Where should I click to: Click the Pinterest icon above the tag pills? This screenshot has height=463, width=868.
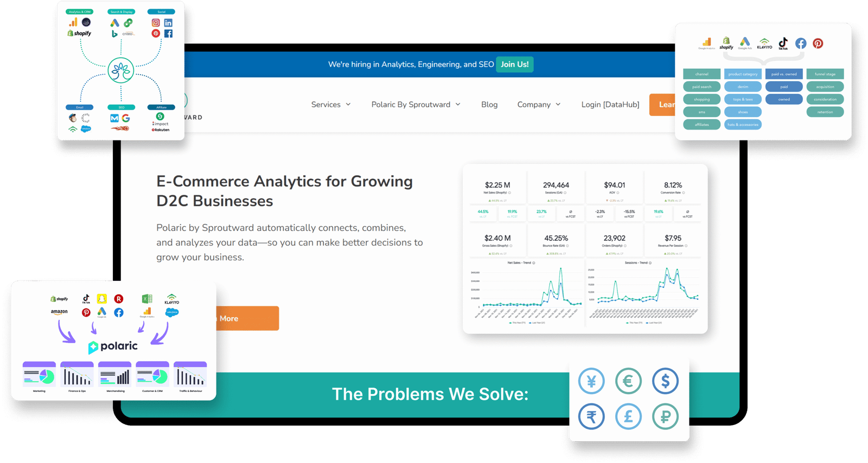point(818,43)
